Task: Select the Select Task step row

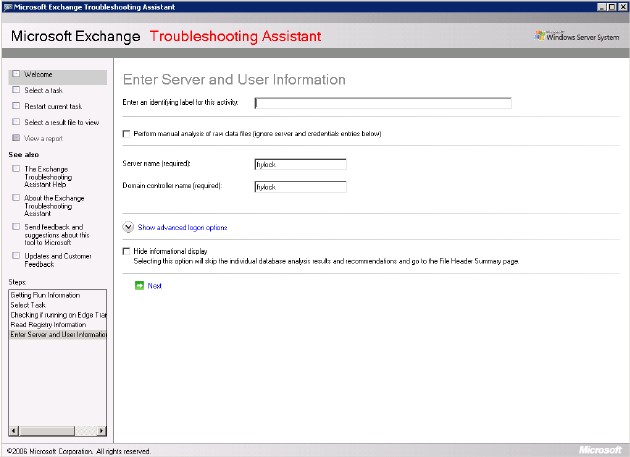Action: pos(57,305)
